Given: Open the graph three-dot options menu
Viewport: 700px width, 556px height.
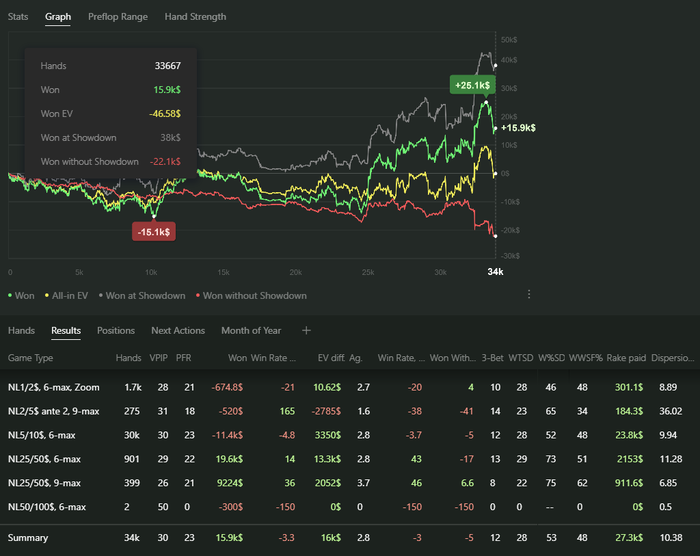Looking at the screenshot, I should pos(529,295).
